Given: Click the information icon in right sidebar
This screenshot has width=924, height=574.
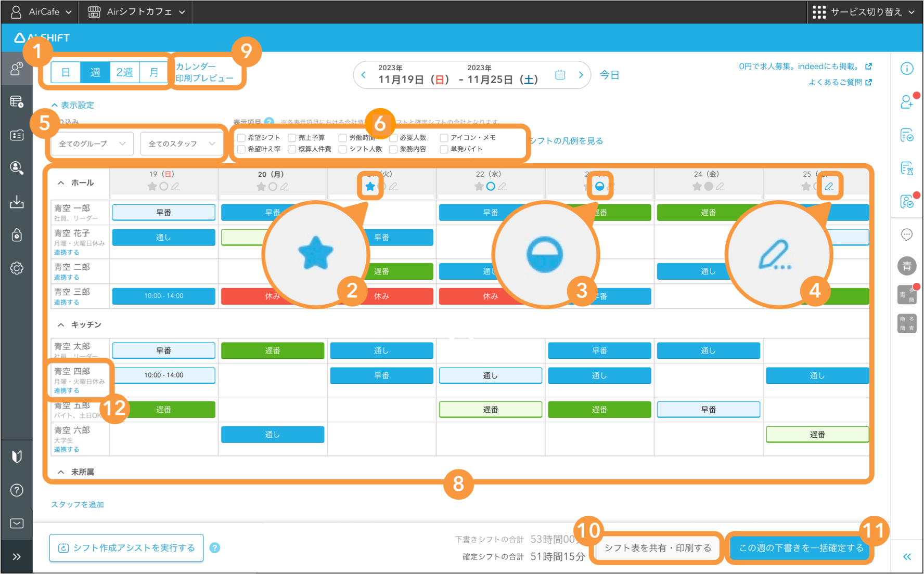Looking at the screenshot, I should point(907,69).
